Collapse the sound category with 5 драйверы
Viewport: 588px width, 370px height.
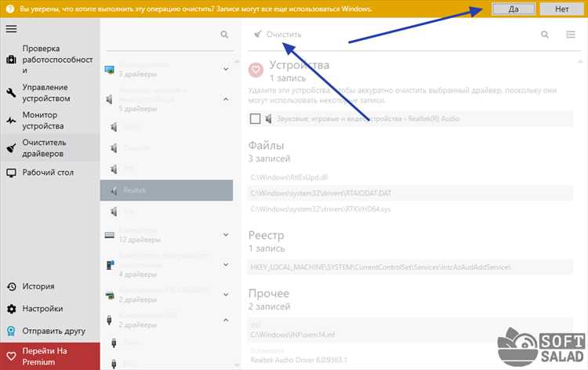coord(226,99)
